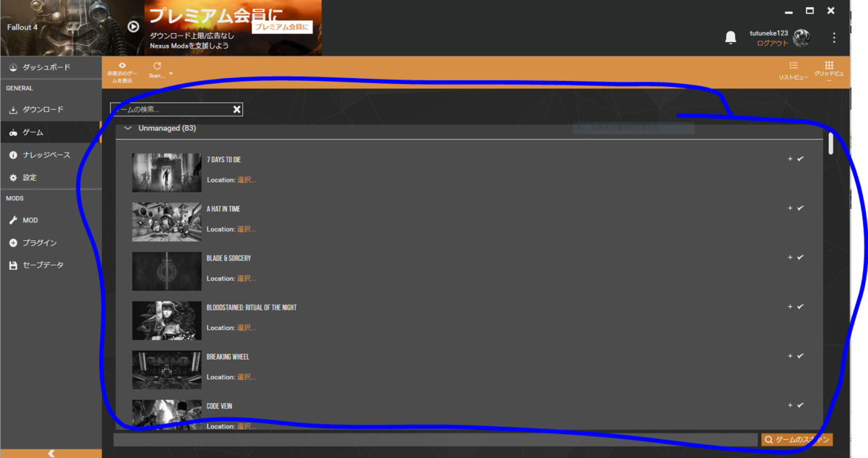Collapse the Unmanaged (83) section
The image size is (868, 458).
pyautogui.click(x=128, y=128)
